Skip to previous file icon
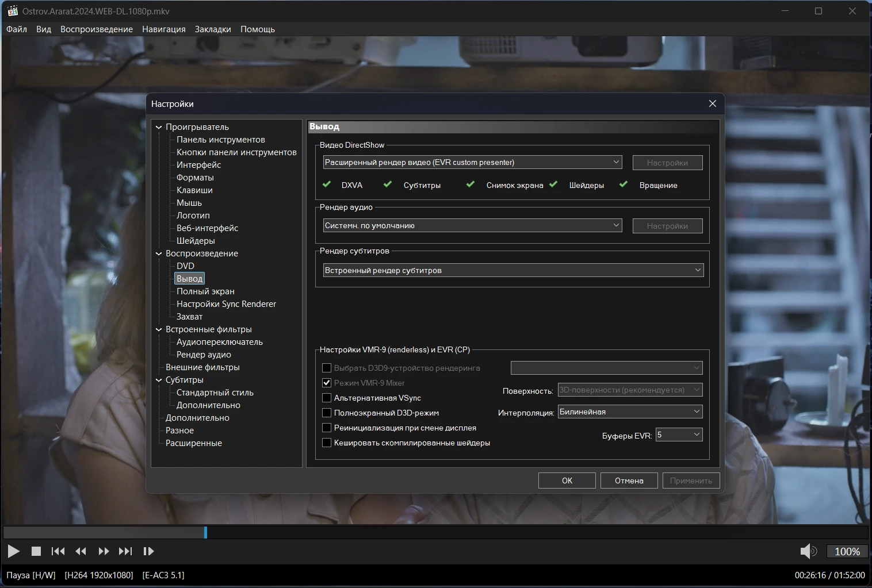 click(58, 551)
